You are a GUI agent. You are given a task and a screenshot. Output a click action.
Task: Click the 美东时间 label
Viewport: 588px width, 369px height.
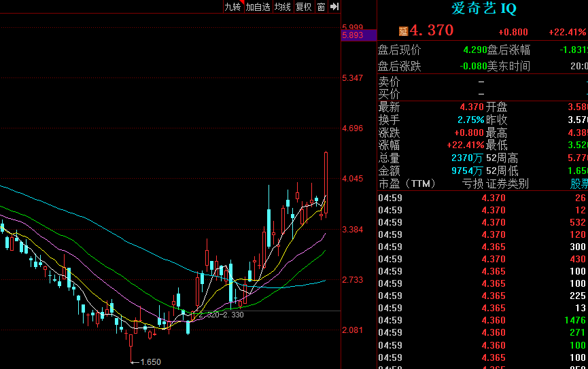(x=508, y=67)
